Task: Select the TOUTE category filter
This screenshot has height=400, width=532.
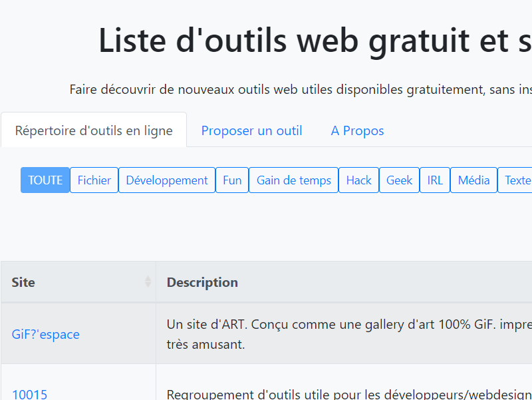Action: tap(45, 180)
